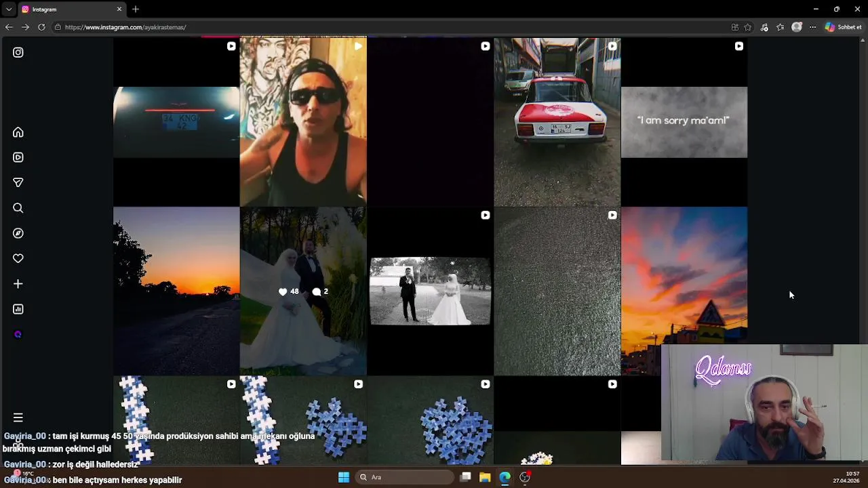Viewport: 868px width, 488px height.
Task: Click the Windows Start button
Action: coord(344,477)
